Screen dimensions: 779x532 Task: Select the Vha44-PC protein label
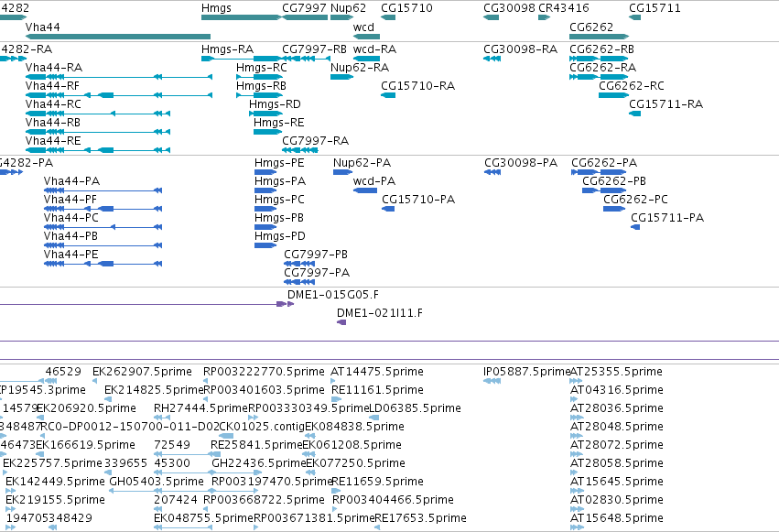pos(71,218)
